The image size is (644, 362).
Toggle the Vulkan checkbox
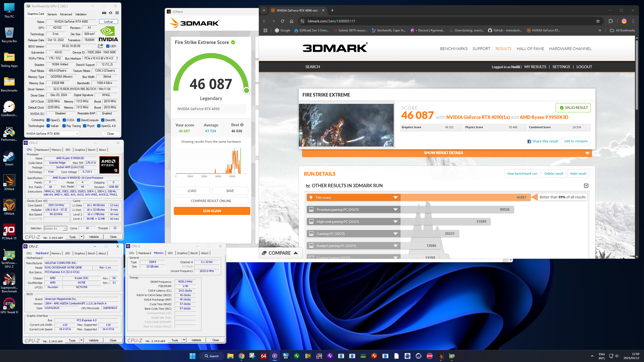tap(48, 126)
